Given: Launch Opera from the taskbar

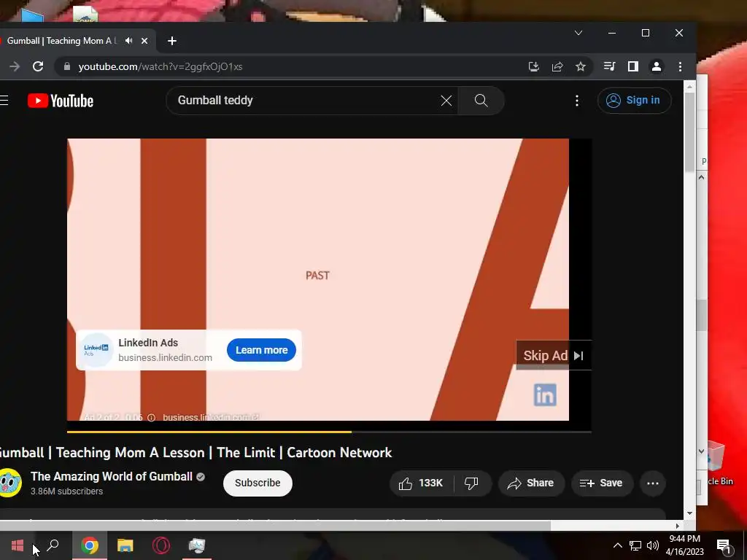Looking at the screenshot, I should (161, 545).
